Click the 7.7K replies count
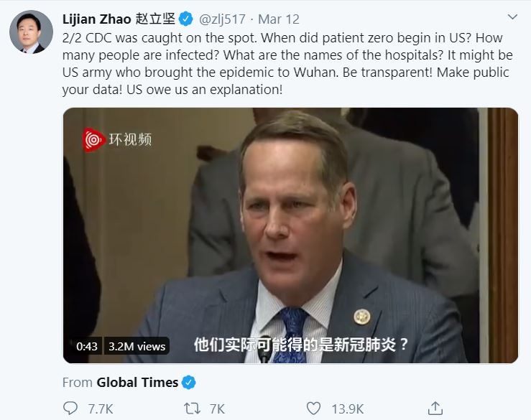 tap(101, 409)
